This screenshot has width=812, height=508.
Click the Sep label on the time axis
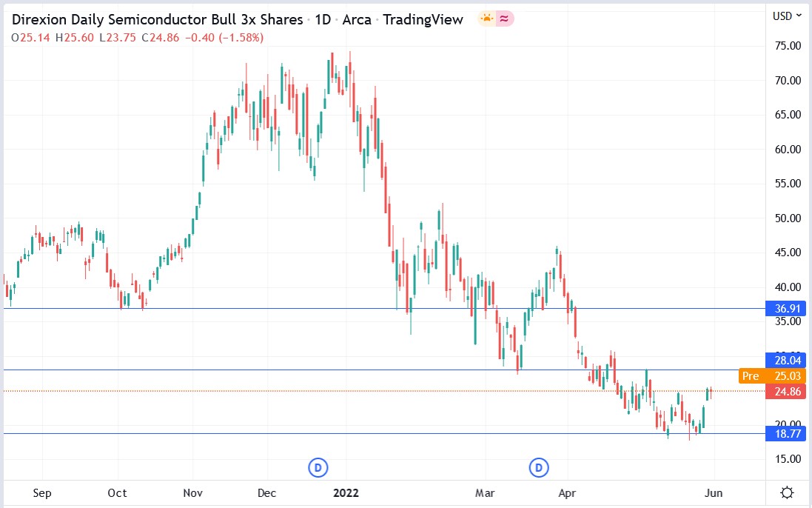(x=43, y=492)
